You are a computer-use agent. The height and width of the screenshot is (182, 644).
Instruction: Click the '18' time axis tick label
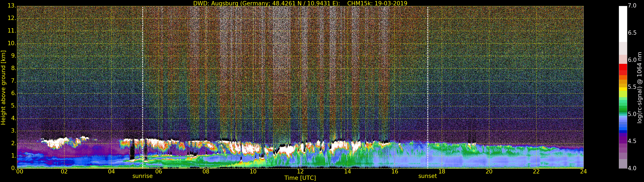click(x=442, y=171)
